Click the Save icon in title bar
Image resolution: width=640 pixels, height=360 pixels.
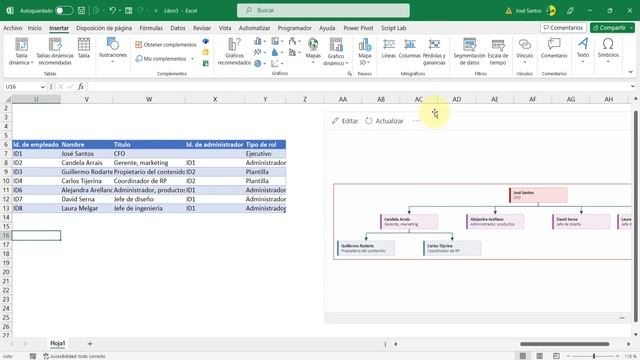pyautogui.click(x=81, y=11)
